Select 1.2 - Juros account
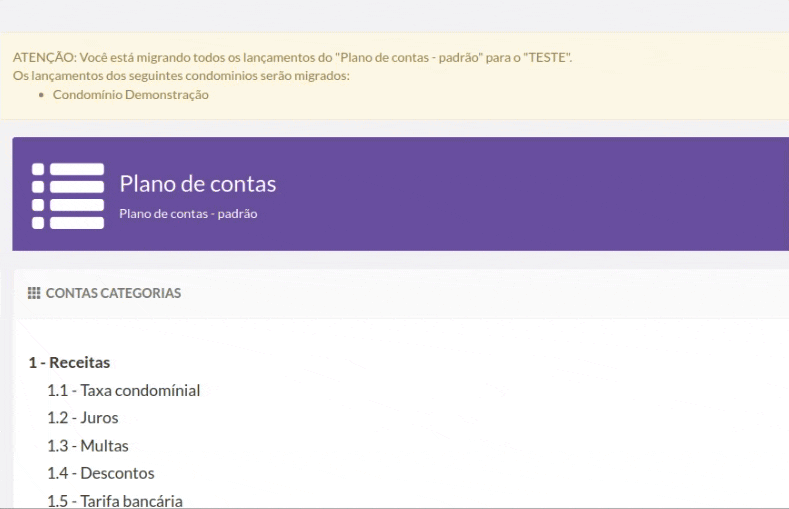The width and height of the screenshot is (789, 509). (83, 418)
